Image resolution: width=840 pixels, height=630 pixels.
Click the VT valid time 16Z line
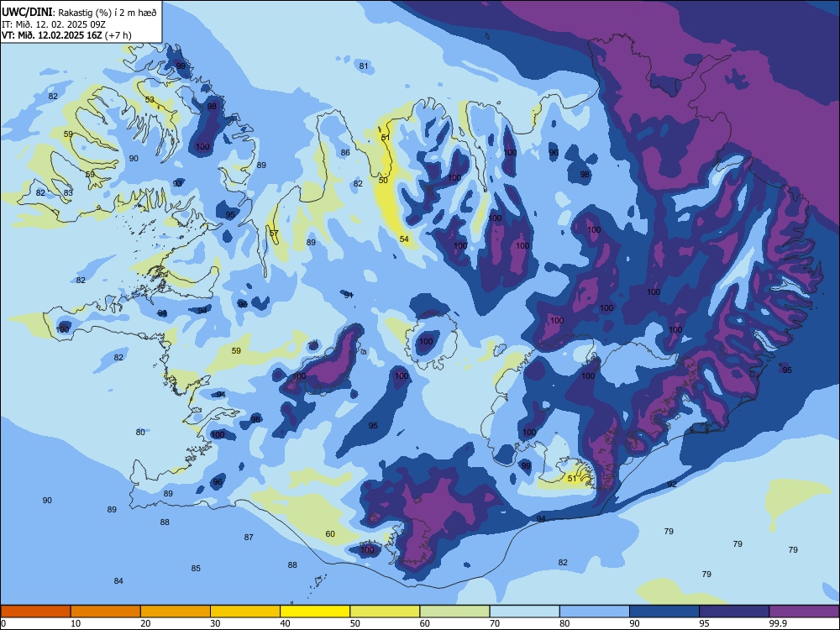(66, 35)
